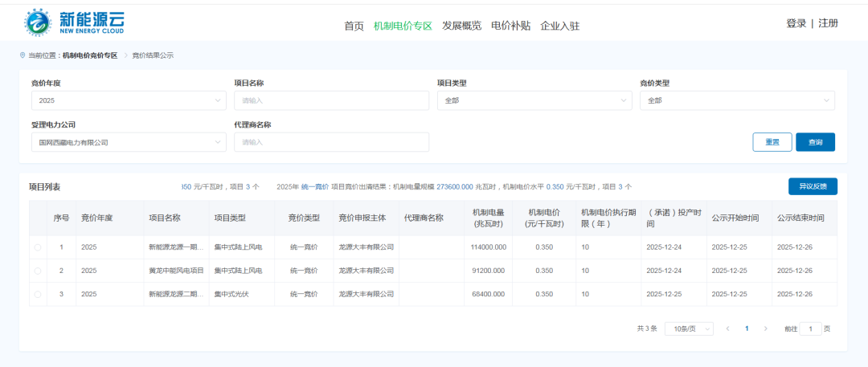Expand the 竞价类型 dropdown
Screen dimensions: 868x367
[x=737, y=100]
